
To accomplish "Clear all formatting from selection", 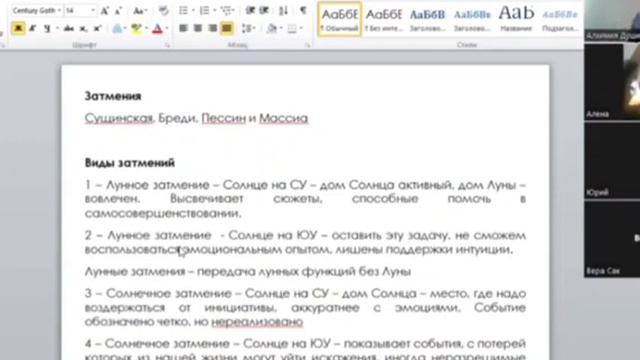I will (164, 11).
